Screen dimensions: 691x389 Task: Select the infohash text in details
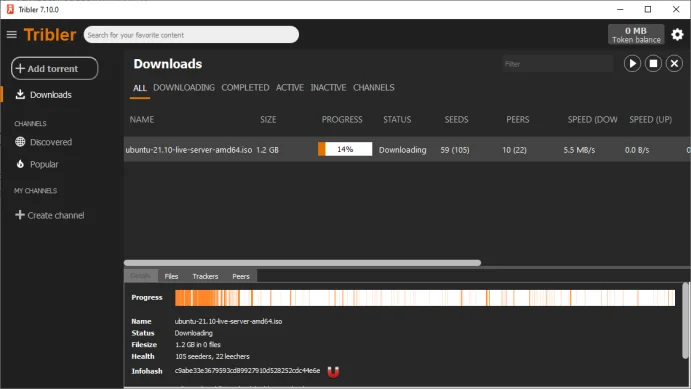(x=247, y=371)
